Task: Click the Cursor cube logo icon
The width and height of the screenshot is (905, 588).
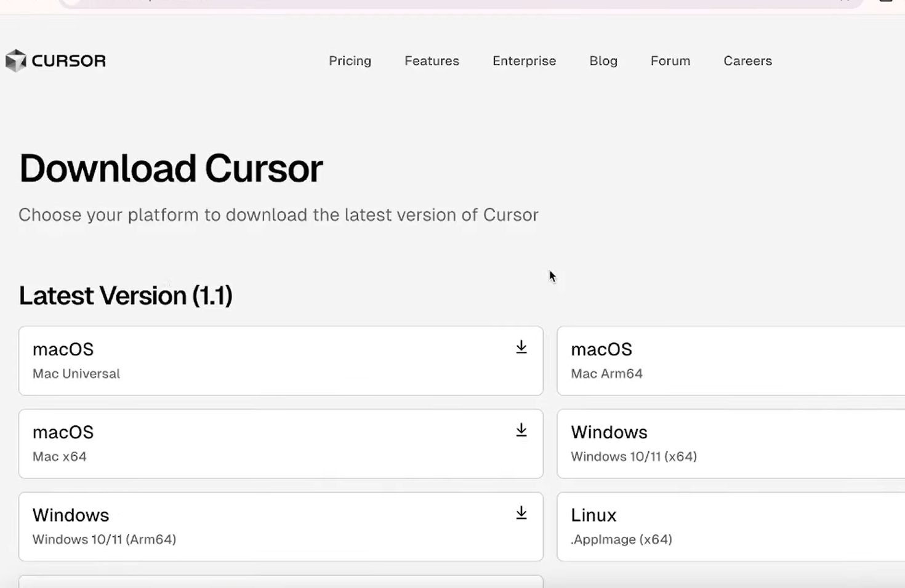Action: [x=16, y=60]
